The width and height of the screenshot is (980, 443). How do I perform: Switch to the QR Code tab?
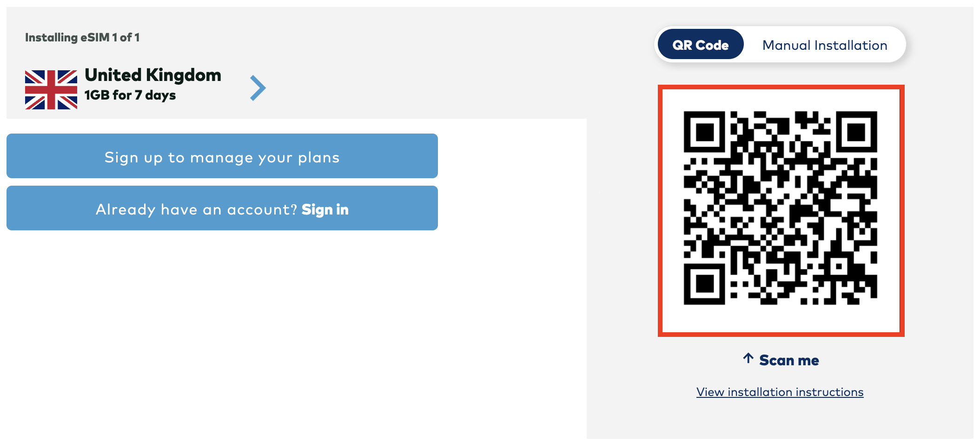(700, 45)
